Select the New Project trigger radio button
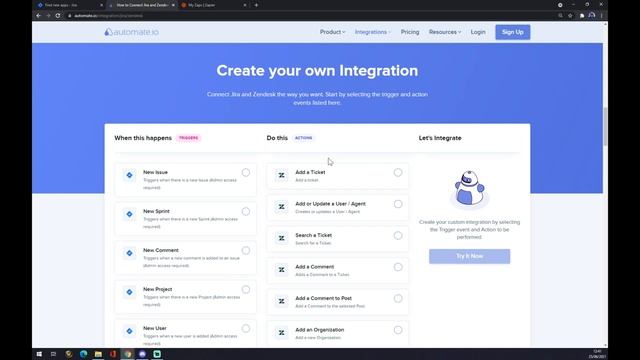This screenshot has width=640, height=360. click(246, 289)
